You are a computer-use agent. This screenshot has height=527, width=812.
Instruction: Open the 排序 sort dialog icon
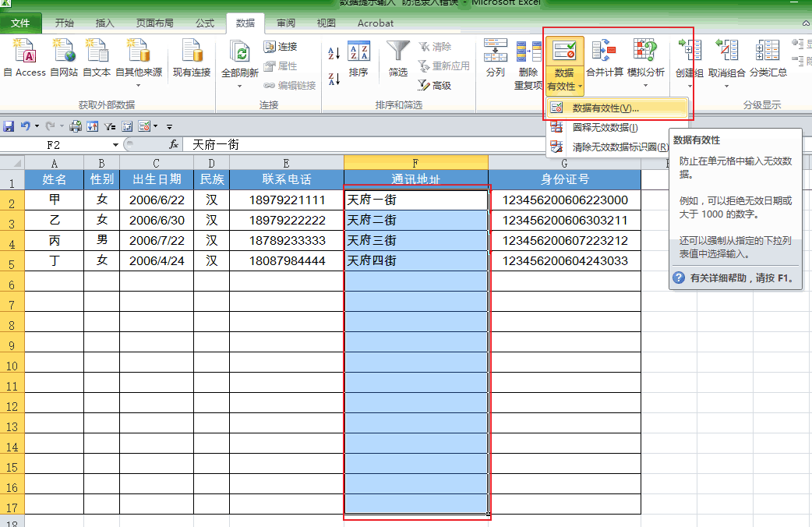[x=358, y=58]
